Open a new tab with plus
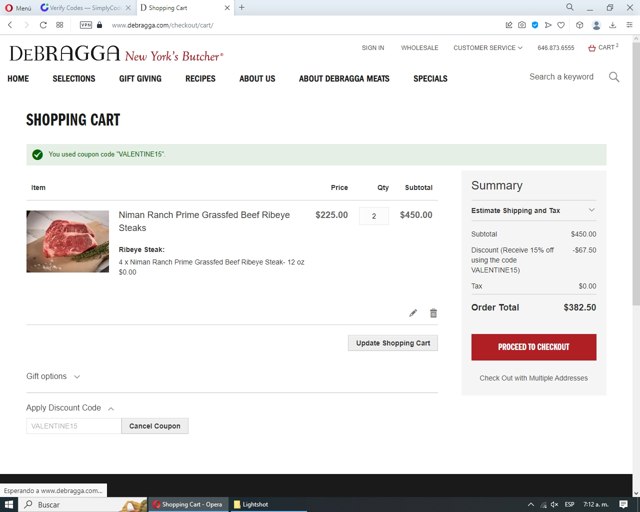This screenshot has width=640, height=512. tap(242, 7)
